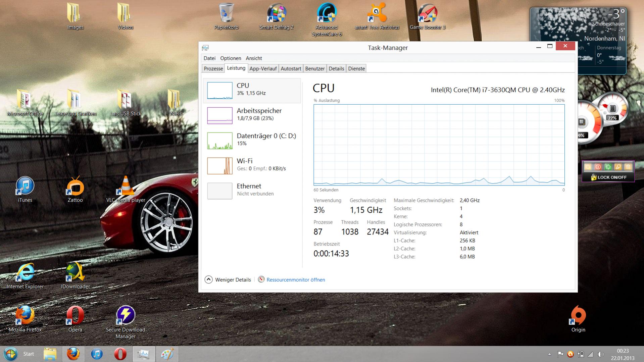This screenshot has width=644, height=362.
Task: Click the green restart button in power gadget
Action: coord(608,167)
